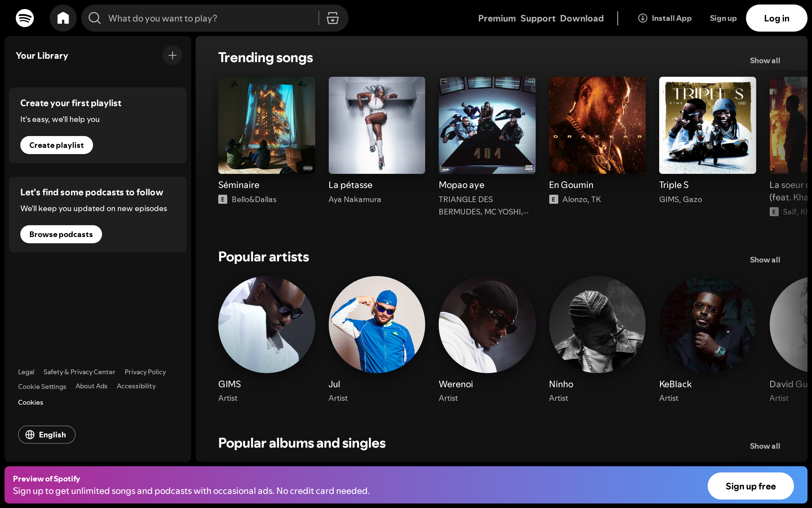
Task: Open the Premium link
Action: pyautogui.click(x=497, y=18)
